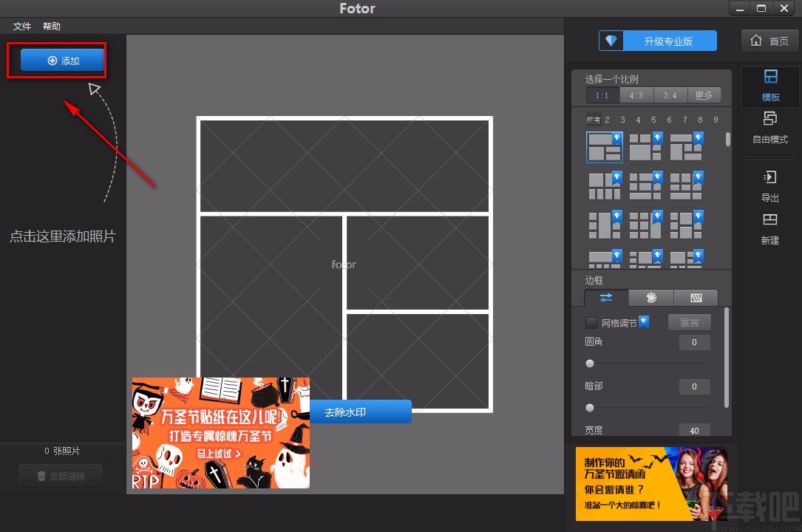Choose third template in second row
The width and height of the screenshot is (802, 532).
tap(687, 186)
